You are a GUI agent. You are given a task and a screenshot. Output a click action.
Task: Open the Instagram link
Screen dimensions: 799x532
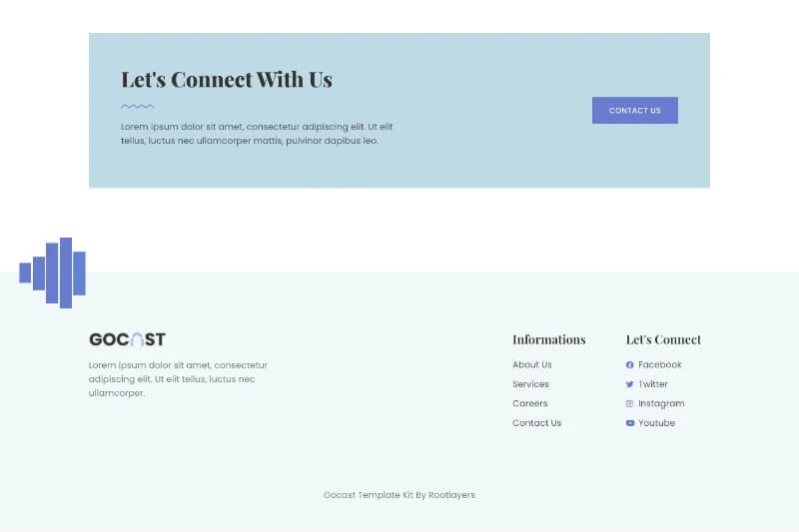pos(661,403)
